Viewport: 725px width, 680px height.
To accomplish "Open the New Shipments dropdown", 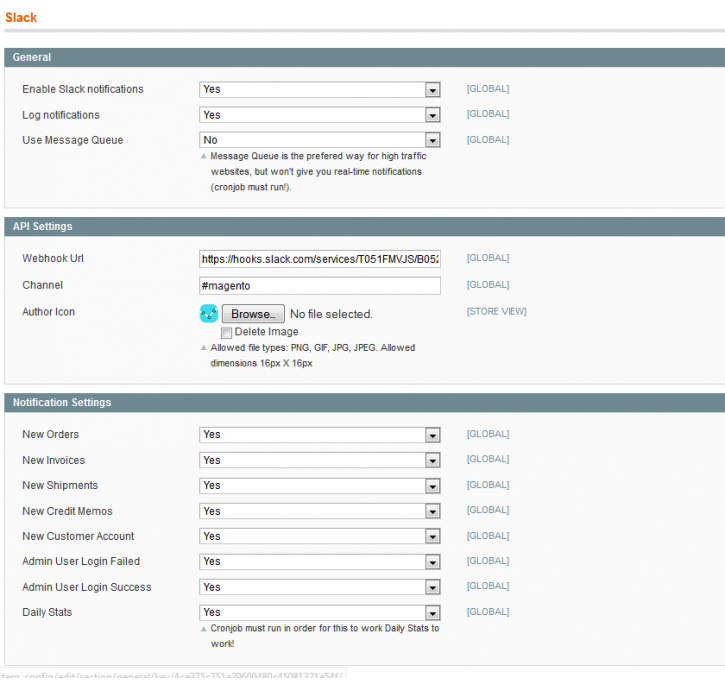I will click(319, 485).
